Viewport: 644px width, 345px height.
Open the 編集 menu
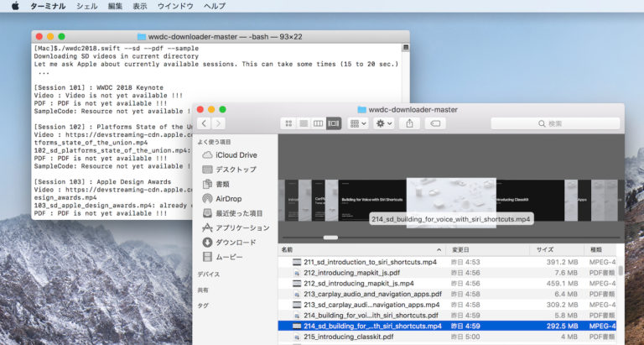click(x=115, y=6)
